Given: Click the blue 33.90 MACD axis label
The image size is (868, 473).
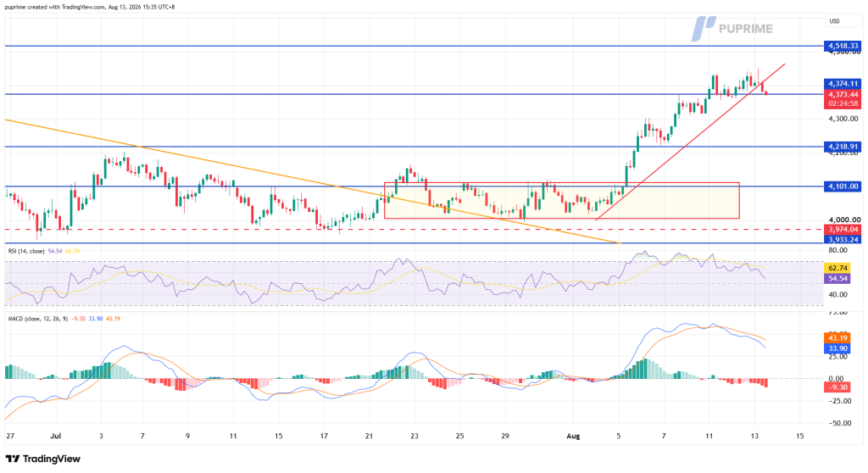Looking at the screenshot, I should (837, 348).
